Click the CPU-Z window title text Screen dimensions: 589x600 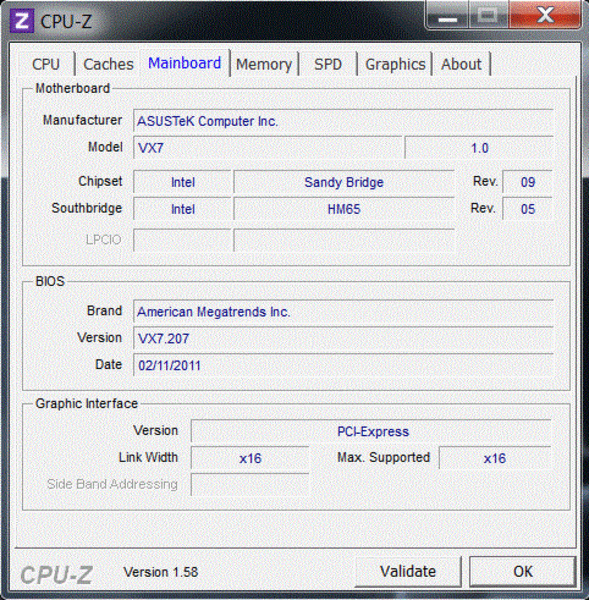[66, 21]
